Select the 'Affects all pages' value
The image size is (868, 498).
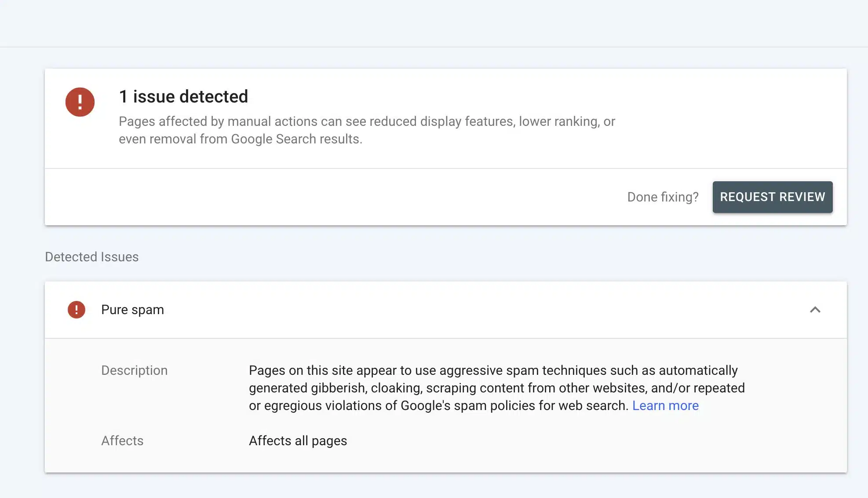pyautogui.click(x=298, y=440)
